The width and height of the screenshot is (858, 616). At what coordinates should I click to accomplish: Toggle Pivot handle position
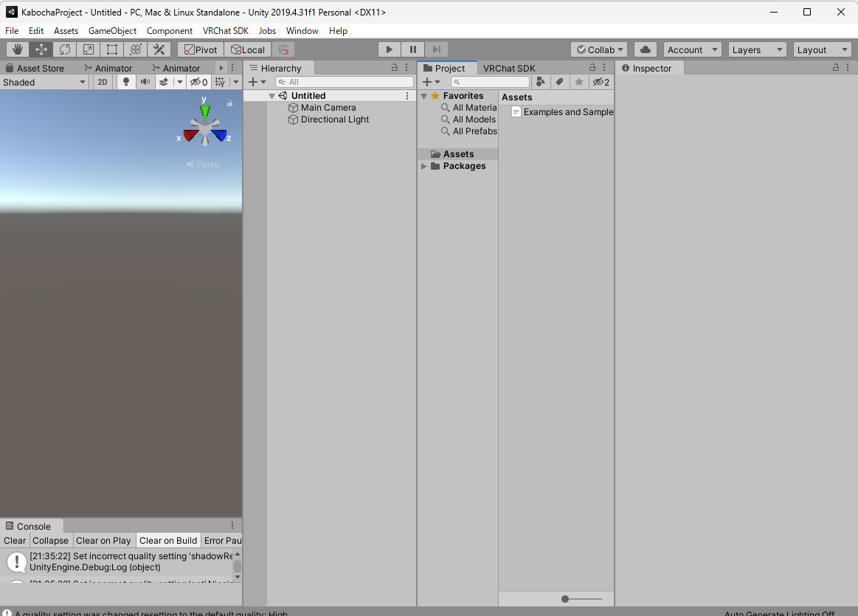(x=201, y=49)
